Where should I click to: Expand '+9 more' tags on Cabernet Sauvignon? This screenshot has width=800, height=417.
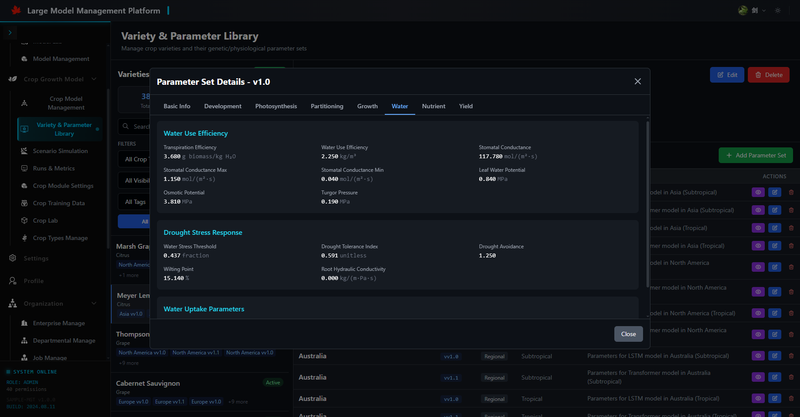[x=238, y=402]
